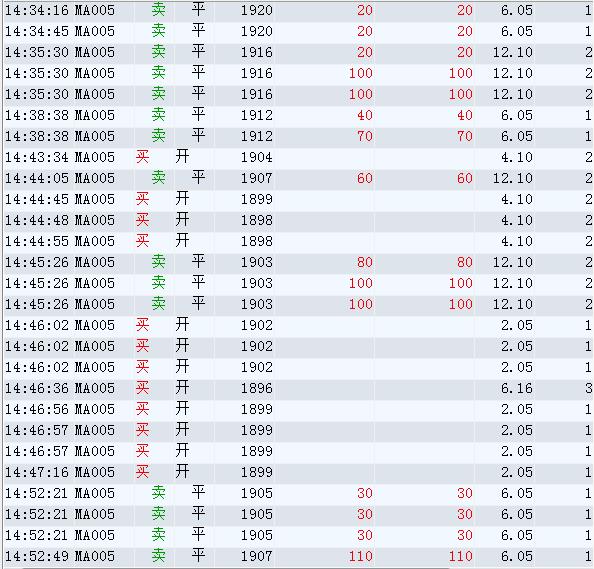Select the 14:34:45 sell row at 1920

299,31
